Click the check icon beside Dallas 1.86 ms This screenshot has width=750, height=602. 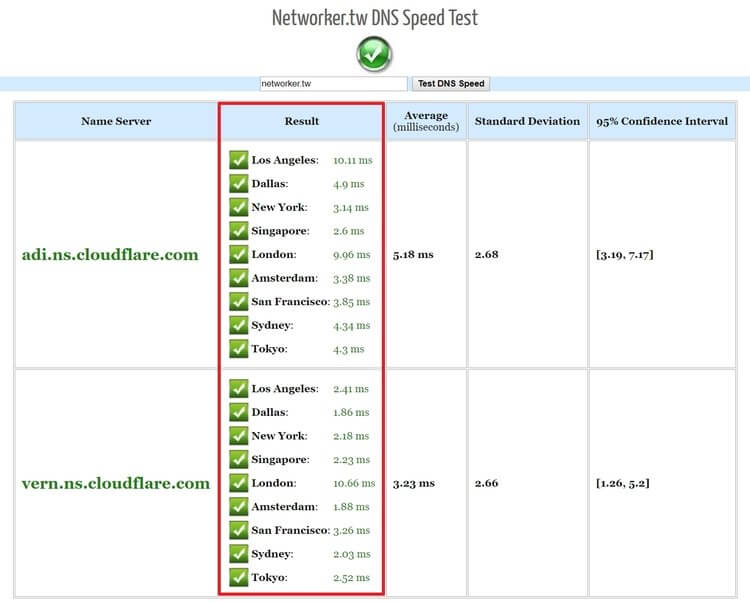tap(239, 412)
